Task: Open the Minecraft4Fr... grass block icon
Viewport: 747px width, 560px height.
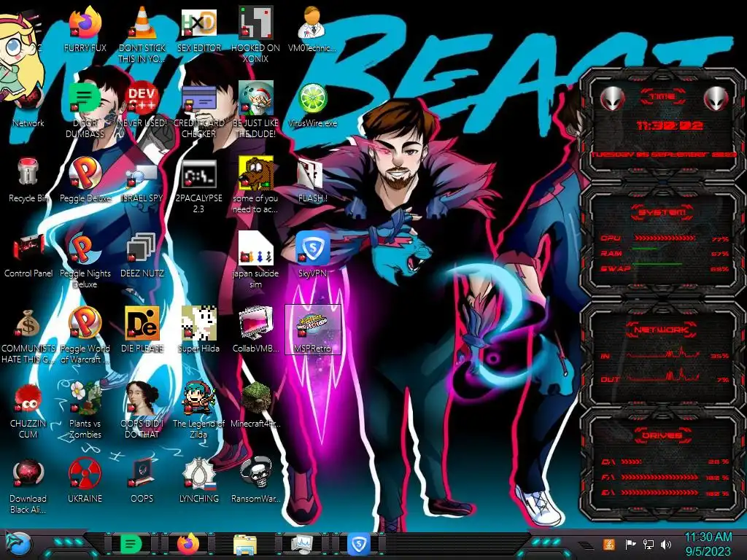Action: point(255,405)
